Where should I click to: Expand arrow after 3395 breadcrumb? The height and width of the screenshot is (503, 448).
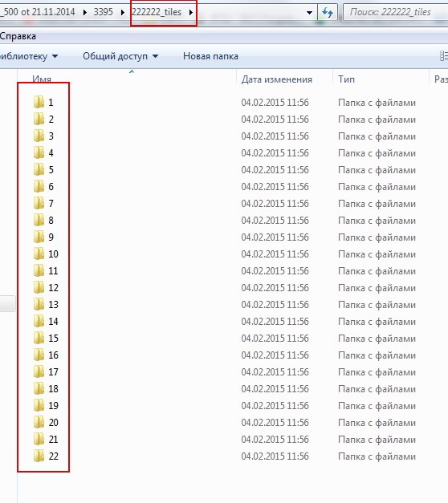(122, 13)
